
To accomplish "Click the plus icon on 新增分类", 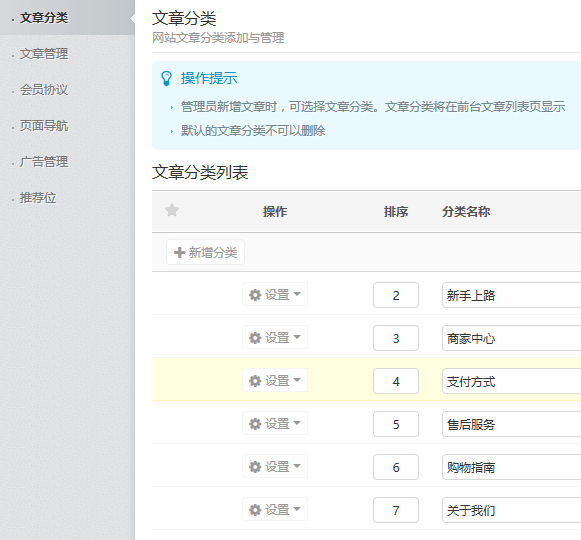I will click(179, 252).
